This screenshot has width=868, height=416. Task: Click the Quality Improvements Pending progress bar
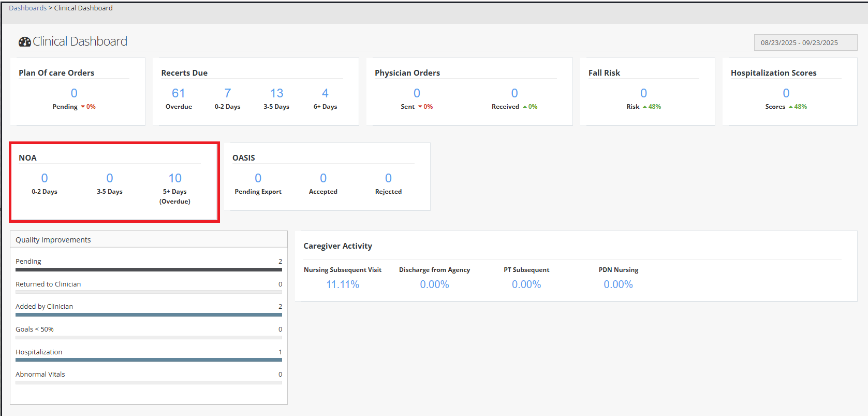[149, 269]
